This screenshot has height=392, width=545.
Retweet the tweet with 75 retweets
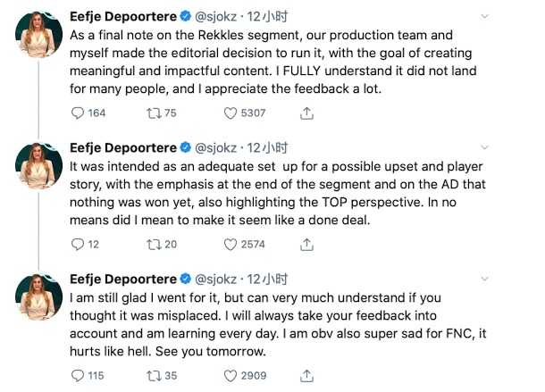pyautogui.click(x=153, y=113)
